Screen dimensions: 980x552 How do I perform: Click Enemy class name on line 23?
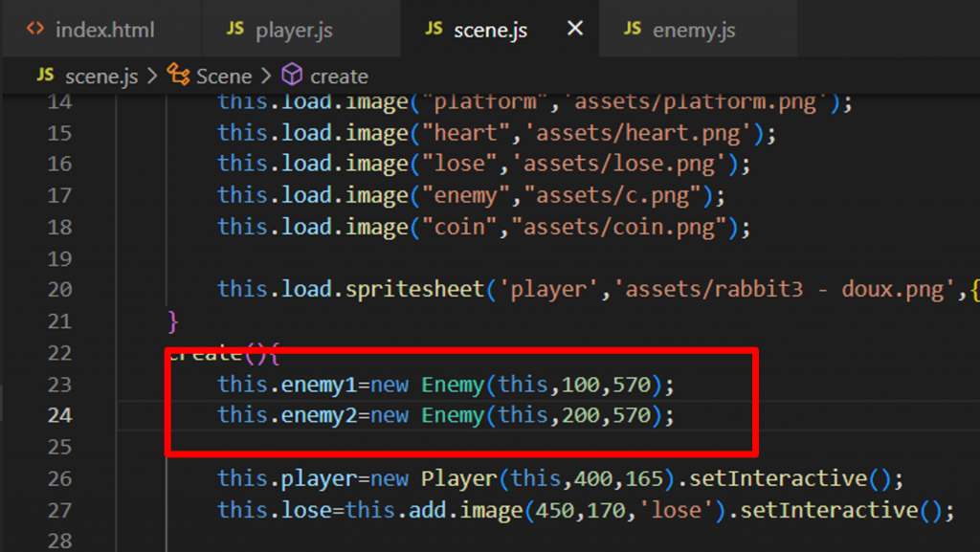[453, 385]
